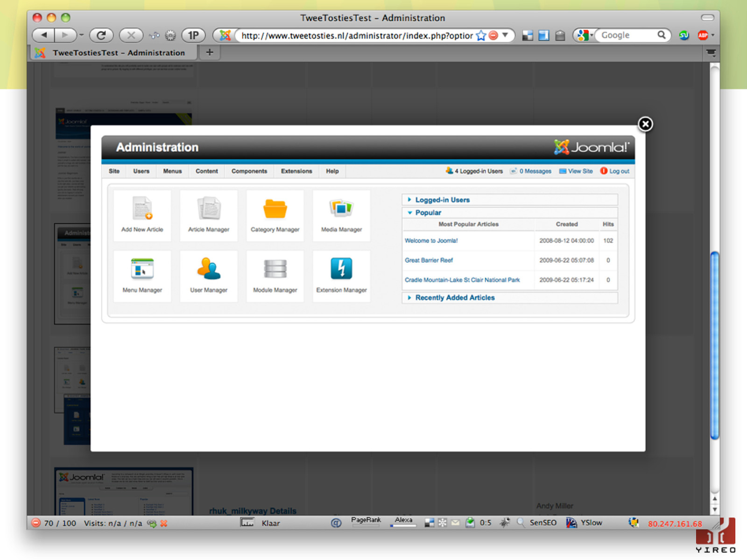Open the Article Manager icon
This screenshot has height=560, width=747.
coord(209,215)
